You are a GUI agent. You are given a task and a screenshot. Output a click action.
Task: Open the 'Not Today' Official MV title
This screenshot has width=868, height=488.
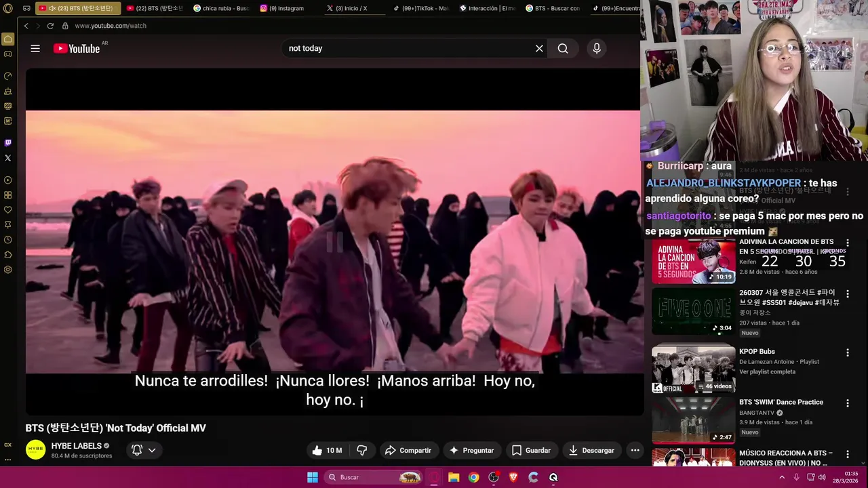click(x=116, y=428)
